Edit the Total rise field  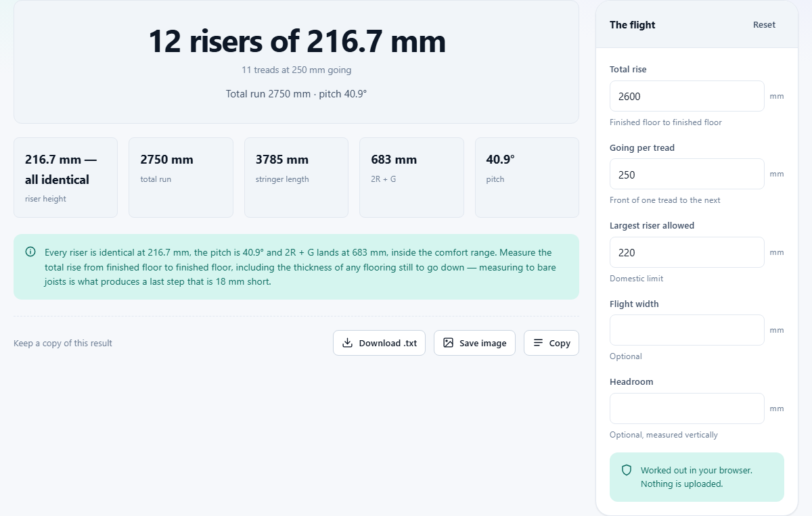pyautogui.click(x=687, y=96)
